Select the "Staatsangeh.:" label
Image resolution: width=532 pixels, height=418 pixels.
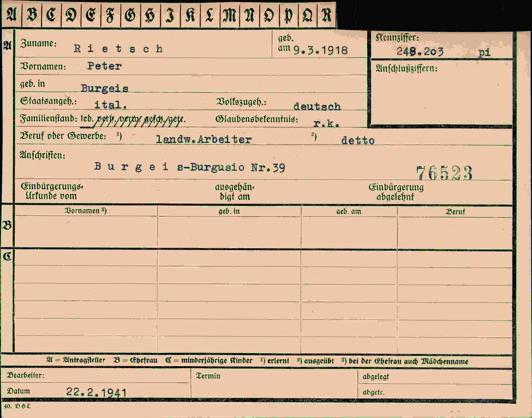pos(49,101)
